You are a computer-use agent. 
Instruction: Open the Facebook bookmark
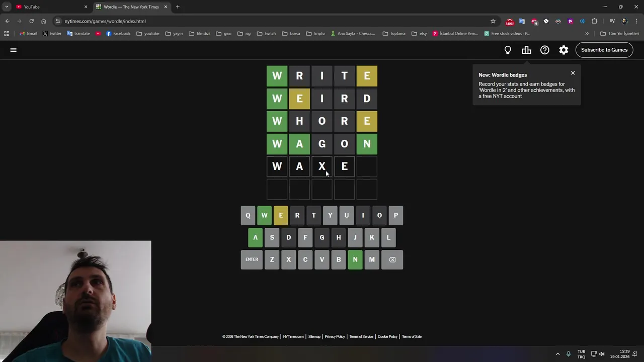118,34
